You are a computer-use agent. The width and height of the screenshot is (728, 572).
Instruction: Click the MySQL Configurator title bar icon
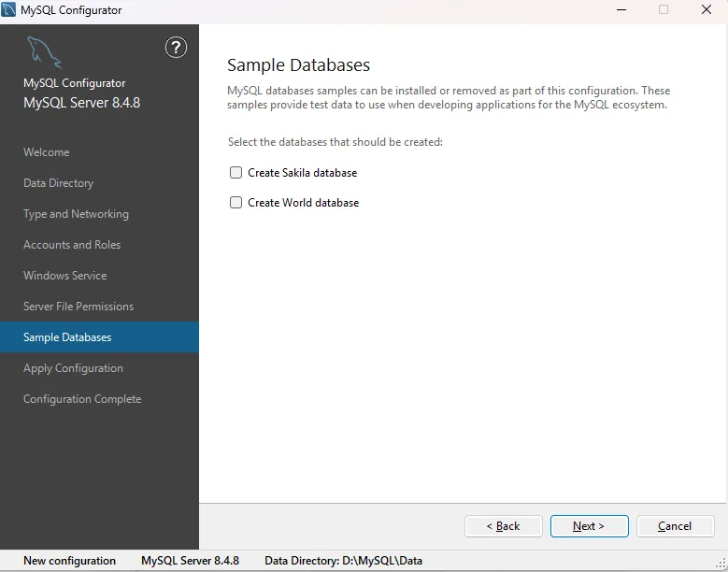coord(8,9)
